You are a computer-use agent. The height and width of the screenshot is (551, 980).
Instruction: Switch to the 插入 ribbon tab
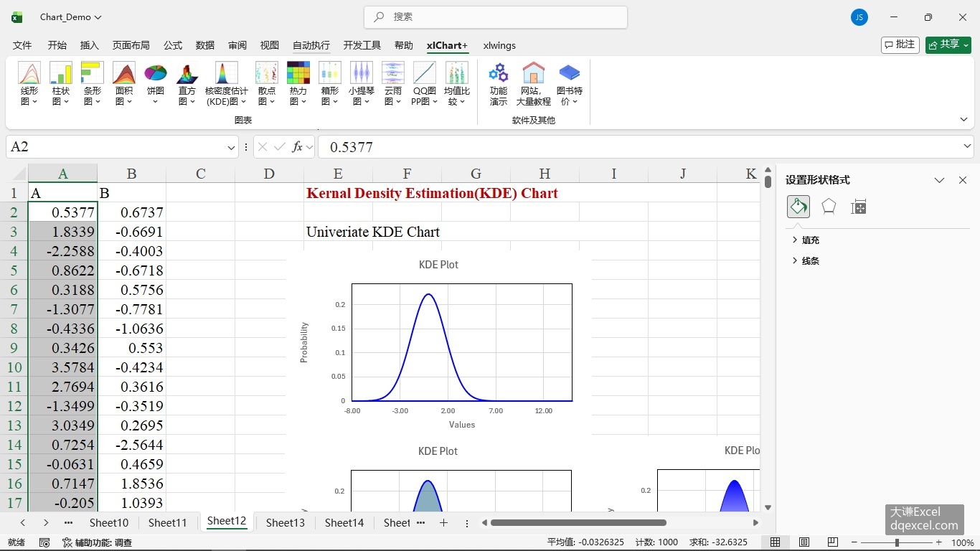(x=90, y=45)
